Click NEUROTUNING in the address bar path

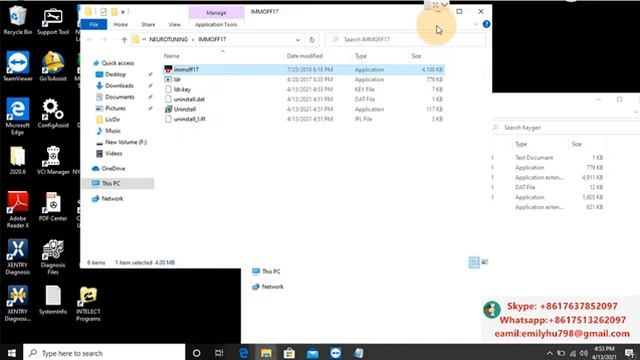pyautogui.click(x=168, y=40)
